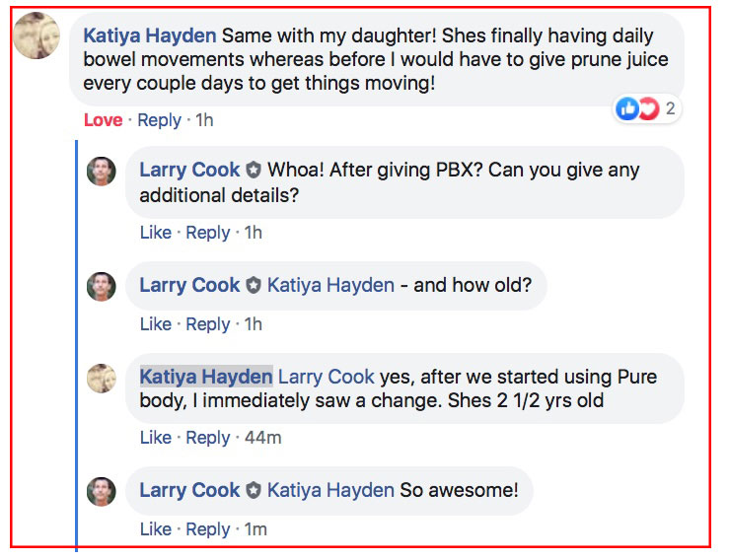Reply to the 'and how old?' comment
Viewport: 729px width, 560px height.
coord(207,324)
